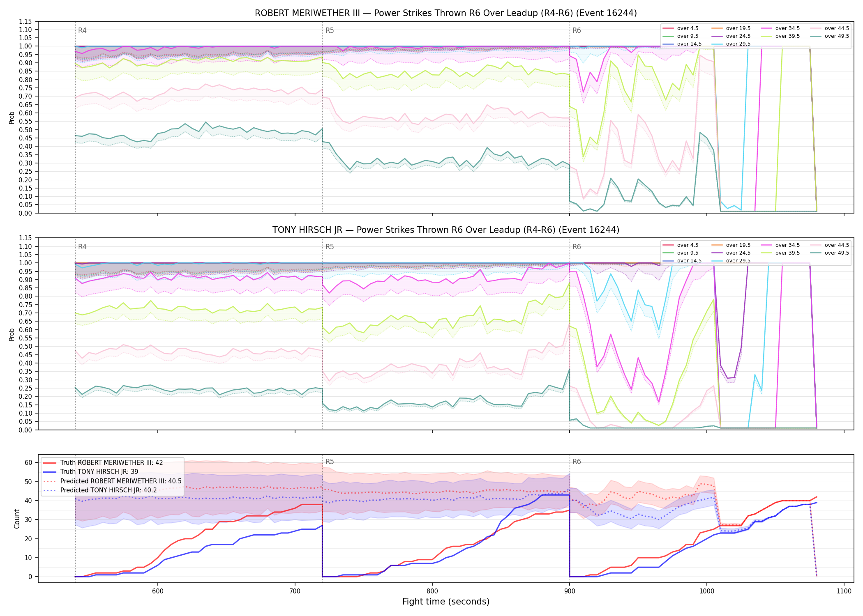This screenshot has height=616, width=863.
Task: Select 'over 14.5' in Hirsch chart legend
Action: click(682, 261)
